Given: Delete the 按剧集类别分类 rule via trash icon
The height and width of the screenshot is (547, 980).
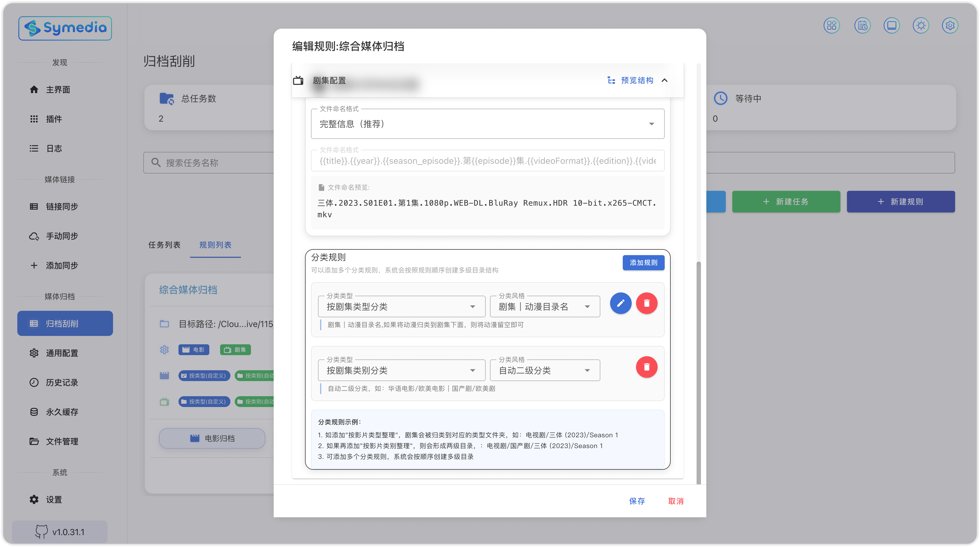Looking at the screenshot, I should pyautogui.click(x=646, y=367).
